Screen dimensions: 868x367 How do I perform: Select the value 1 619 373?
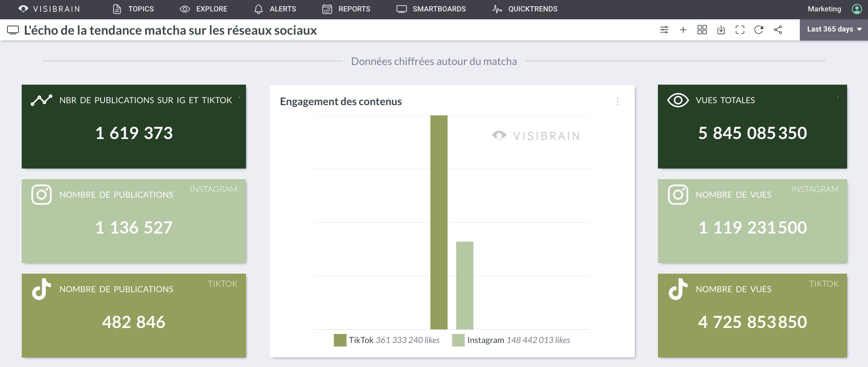tap(134, 133)
